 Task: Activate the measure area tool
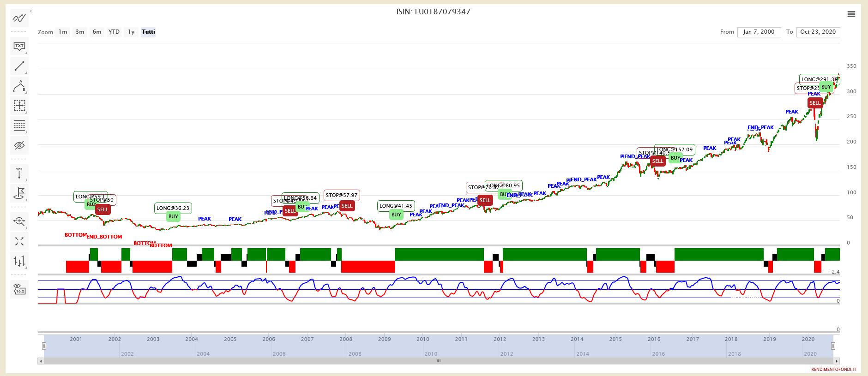[x=19, y=106]
